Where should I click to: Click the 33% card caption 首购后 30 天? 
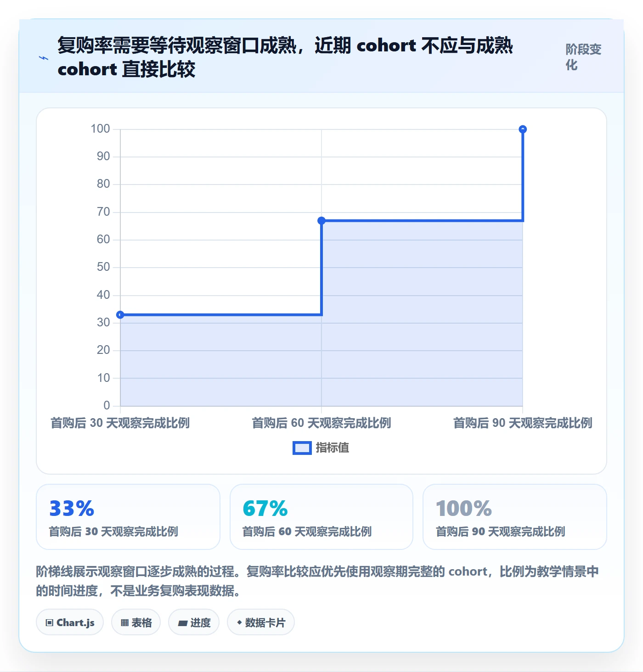[113, 532]
